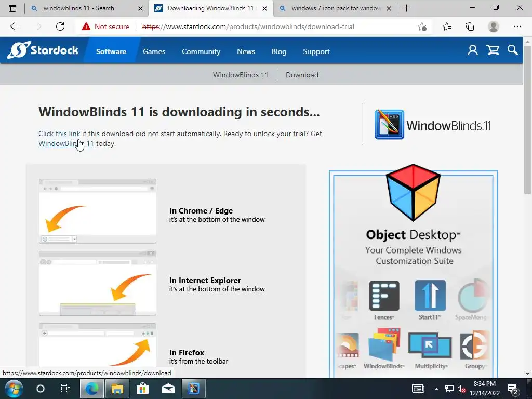Image resolution: width=532 pixels, height=399 pixels.
Task: Click the WindowBlinds 11 purchase link
Action: click(66, 143)
